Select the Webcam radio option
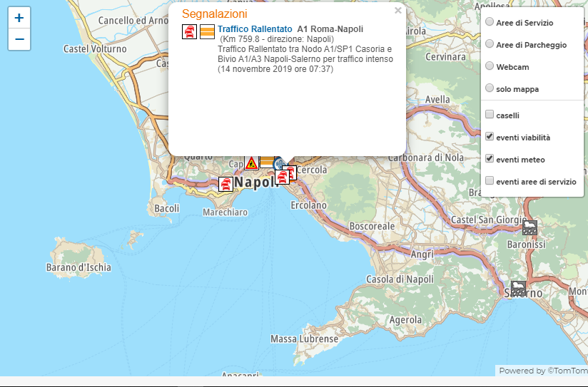 490,66
